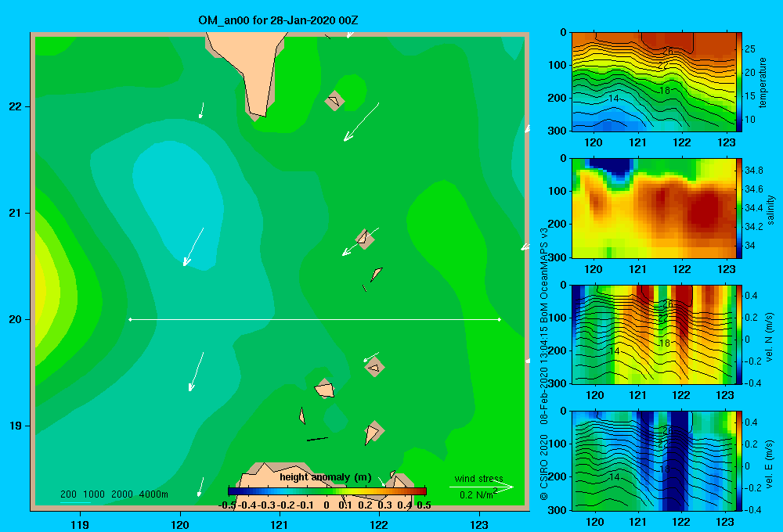Click the wind stress reference arrow
The width and height of the screenshot is (783, 532).
coord(482,487)
